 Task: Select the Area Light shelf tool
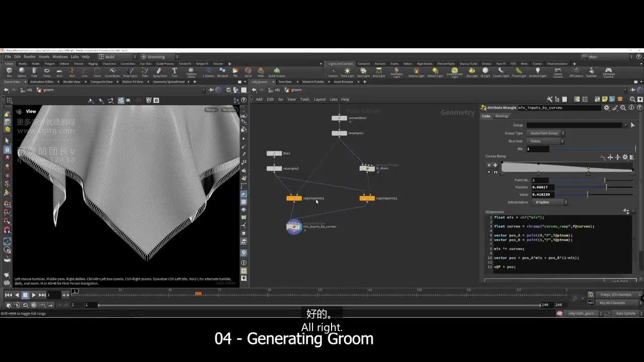click(378, 72)
